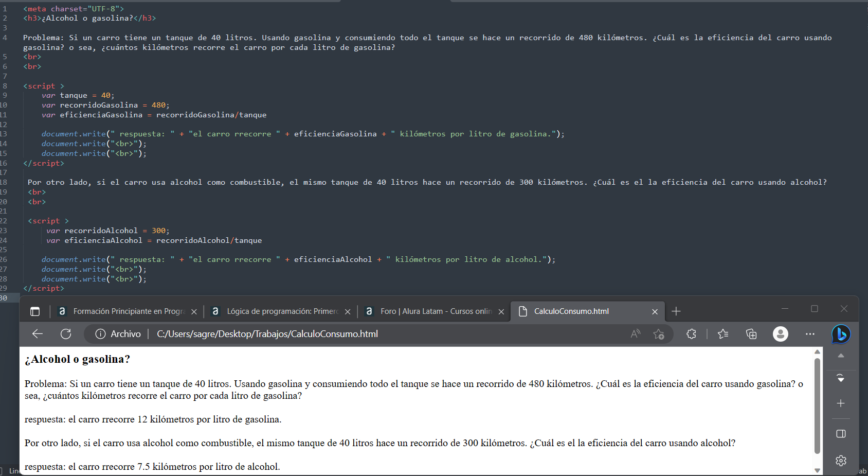868x476 pixels.
Task: Click 'recorridoAlcohol = 300' code line
Action: tap(108, 231)
